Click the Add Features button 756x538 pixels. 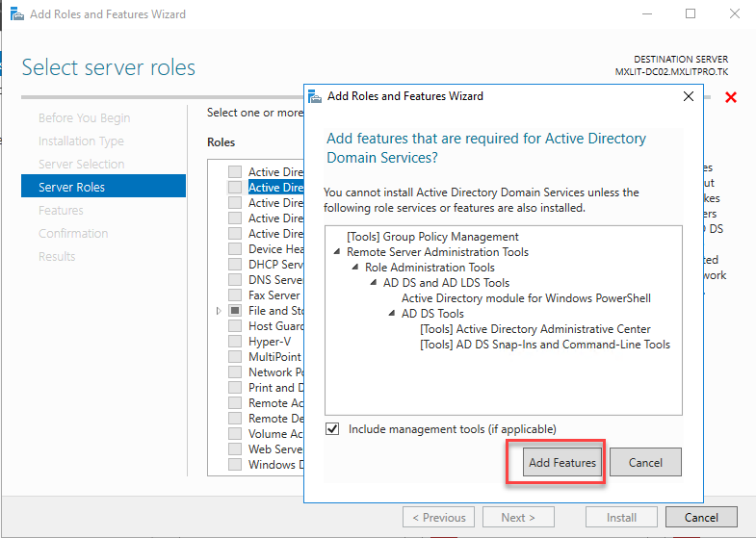pos(562,463)
